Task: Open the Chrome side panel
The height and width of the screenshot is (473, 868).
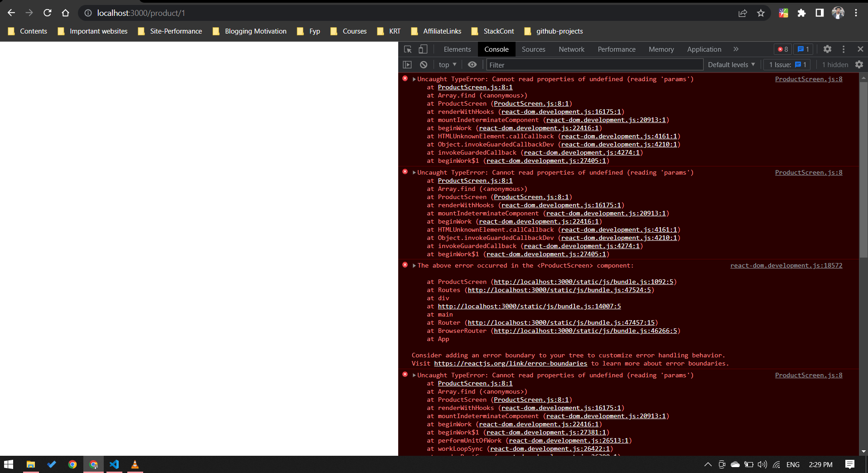Action: (x=820, y=13)
